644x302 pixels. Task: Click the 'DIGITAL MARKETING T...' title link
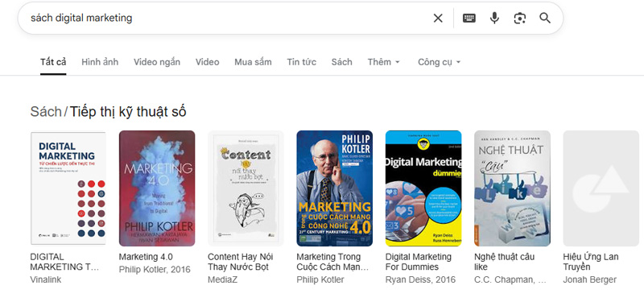click(x=64, y=262)
